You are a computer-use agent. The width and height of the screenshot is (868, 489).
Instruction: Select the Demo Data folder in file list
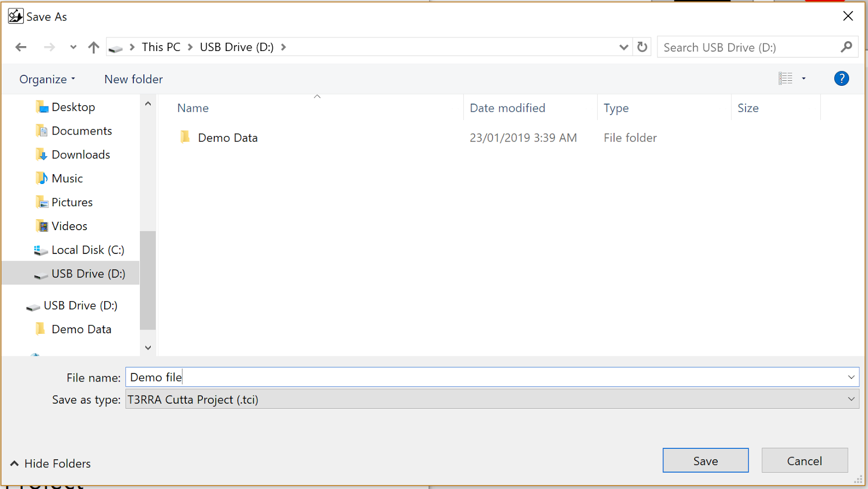pyautogui.click(x=227, y=138)
